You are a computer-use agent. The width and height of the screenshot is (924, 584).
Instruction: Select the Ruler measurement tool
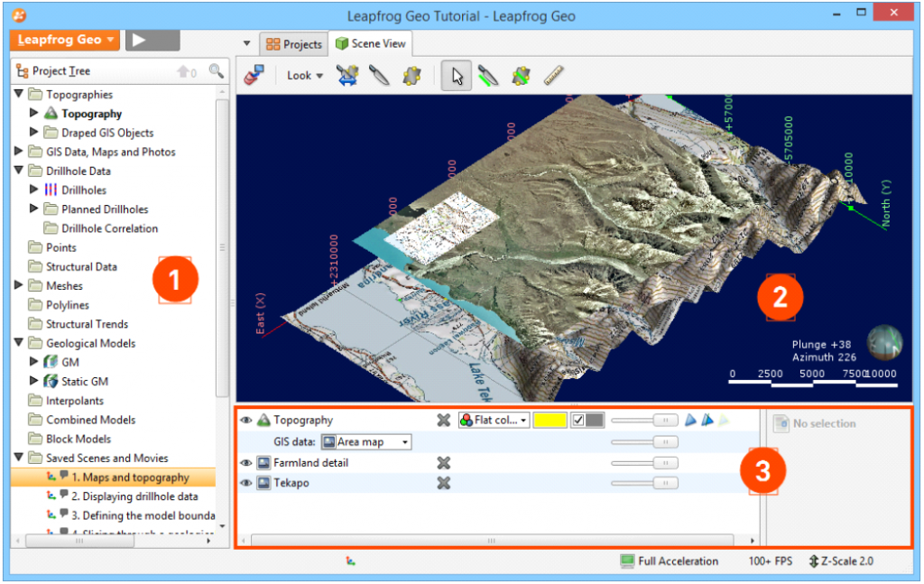coord(552,76)
